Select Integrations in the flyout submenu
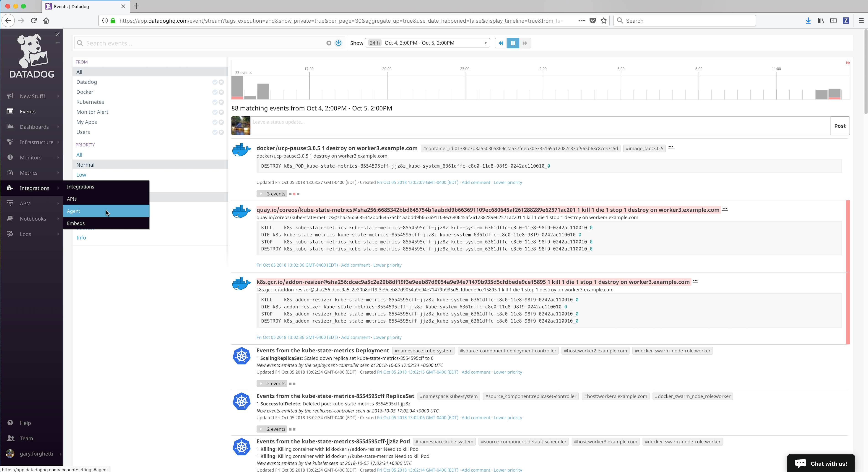The width and height of the screenshot is (868, 472). tap(106, 187)
